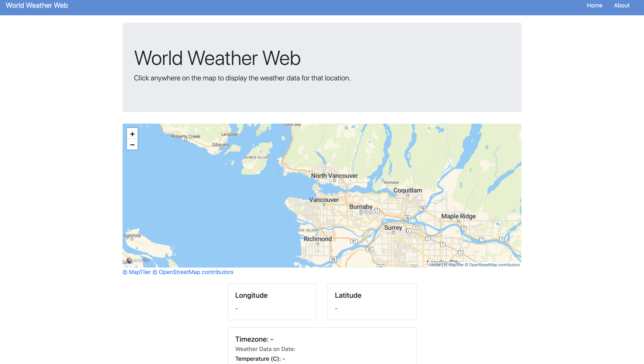
Task: Click the World Weather Web navbar brand
Action: point(37,6)
